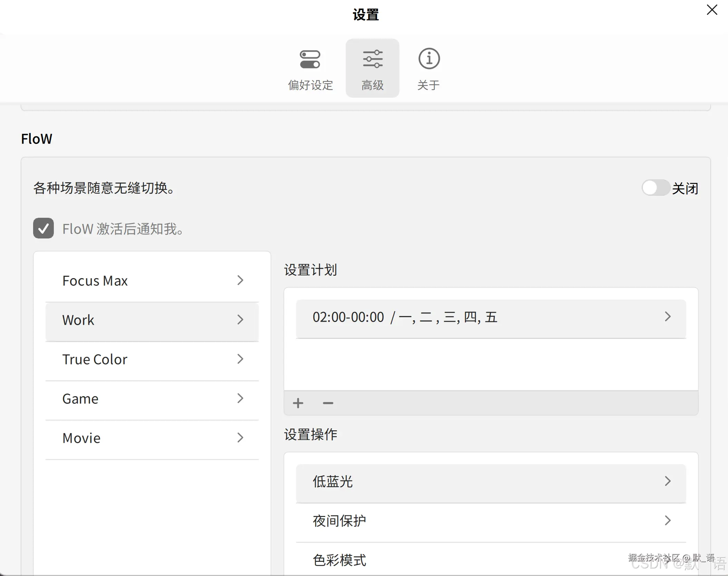Click the minus icon to remove schedule
Screen dimensions: 728x576
pyautogui.click(x=328, y=403)
